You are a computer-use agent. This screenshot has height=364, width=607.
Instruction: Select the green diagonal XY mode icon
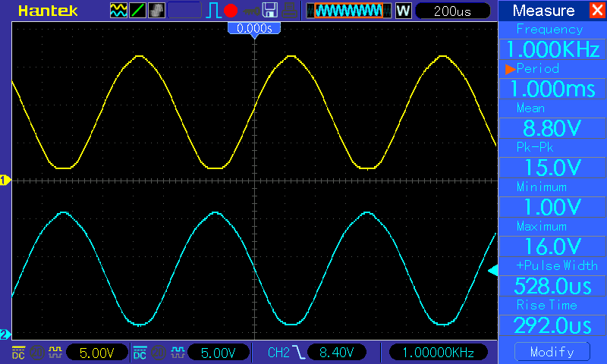(137, 11)
